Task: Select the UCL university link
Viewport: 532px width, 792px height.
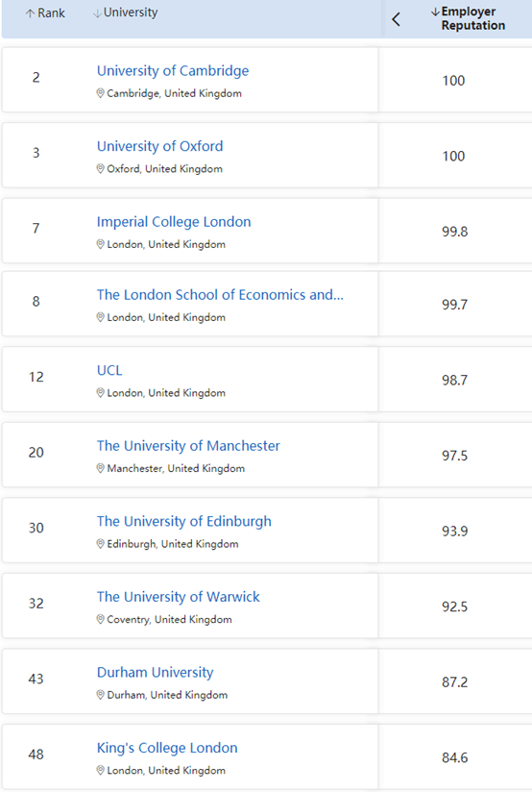Action: (x=109, y=370)
